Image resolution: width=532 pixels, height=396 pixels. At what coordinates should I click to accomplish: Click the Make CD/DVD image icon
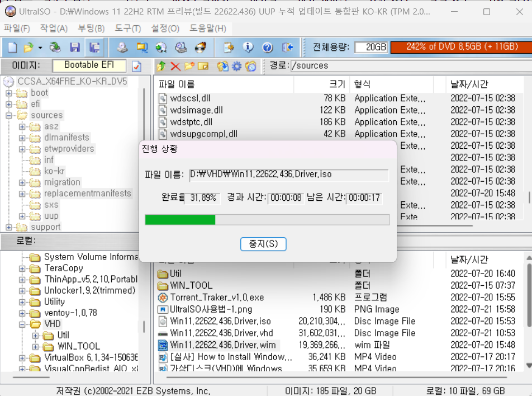122,48
